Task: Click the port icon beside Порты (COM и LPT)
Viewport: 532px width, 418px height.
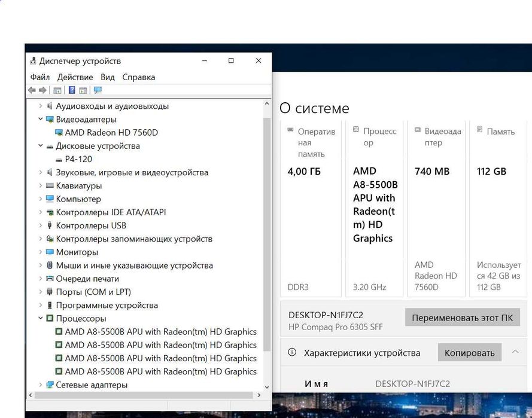Action: click(x=50, y=292)
